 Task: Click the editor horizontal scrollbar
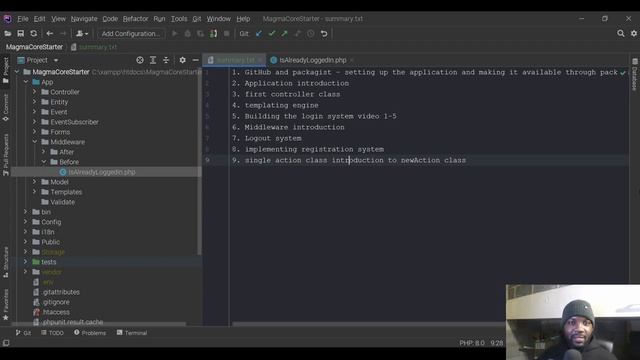(x=369, y=324)
